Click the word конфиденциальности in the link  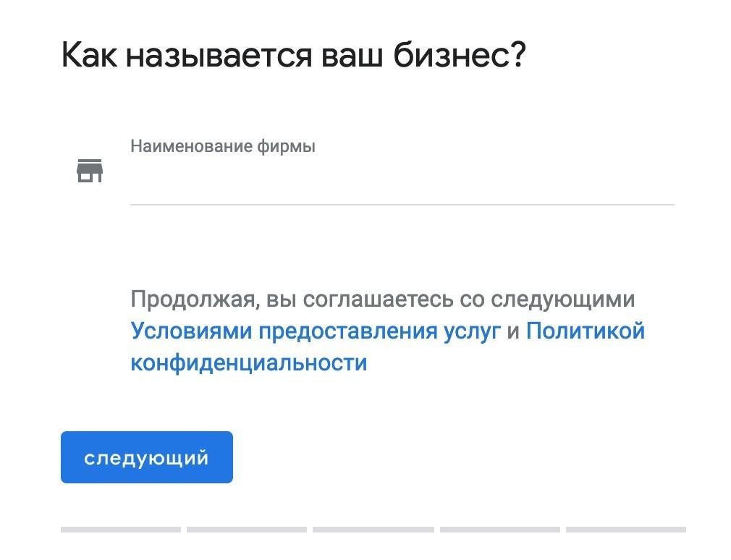pyautogui.click(x=248, y=362)
